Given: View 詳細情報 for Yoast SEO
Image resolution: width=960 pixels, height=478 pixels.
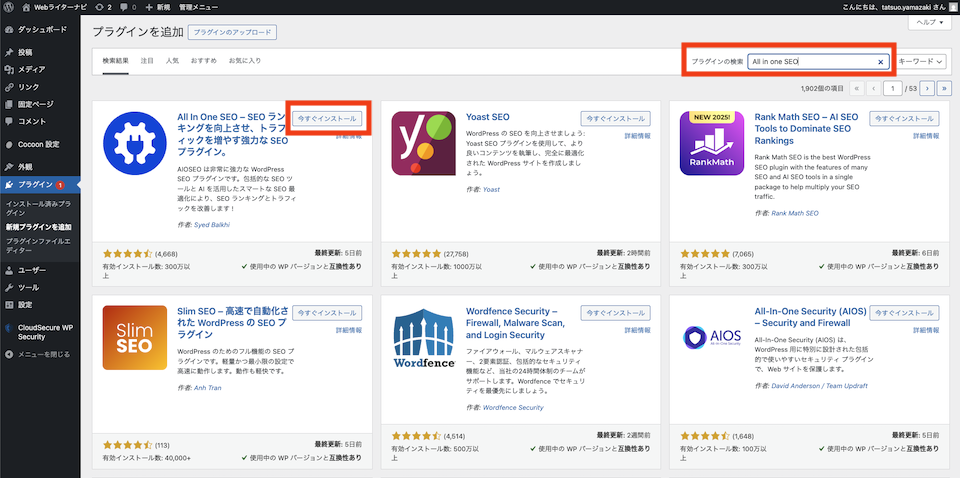Looking at the screenshot, I should [637, 136].
